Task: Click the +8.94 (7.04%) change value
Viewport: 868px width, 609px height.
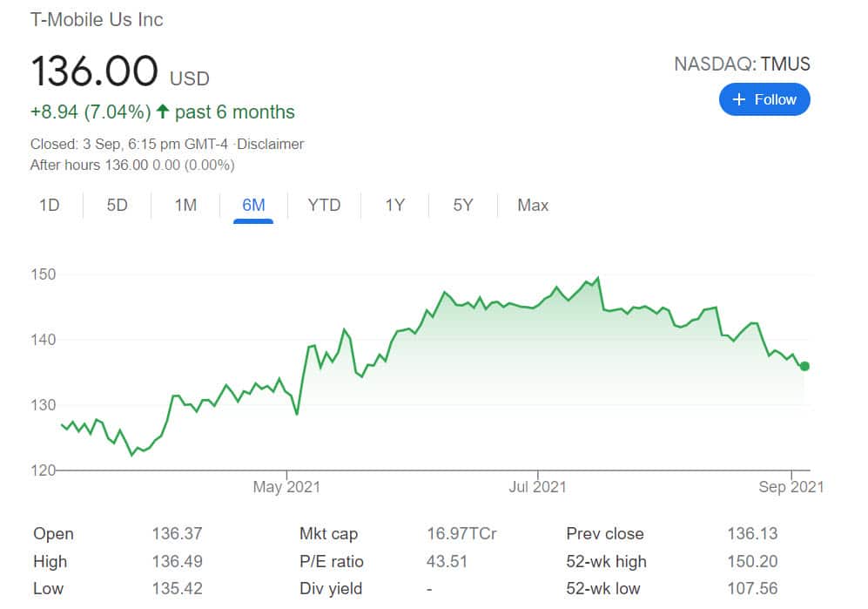Action: pos(91,112)
